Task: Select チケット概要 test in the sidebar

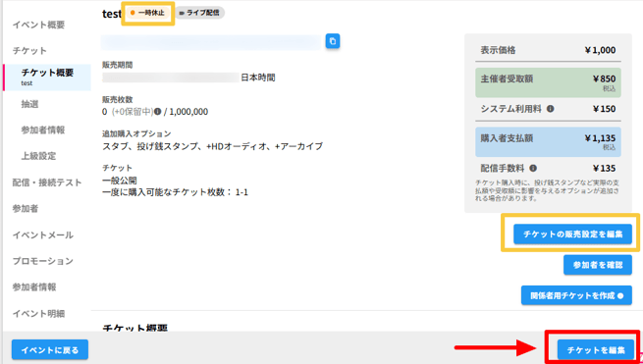Action: [x=47, y=78]
